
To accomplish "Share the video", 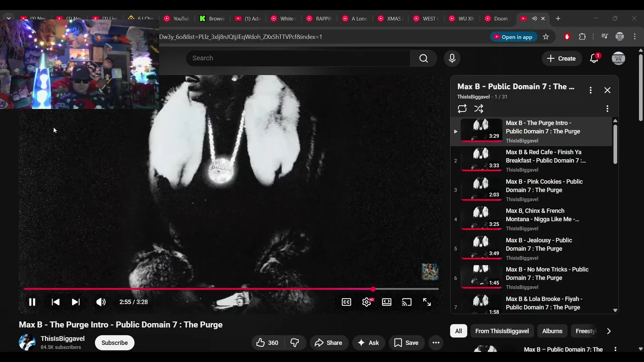I will pyautogui.click(x=328, y=343).
